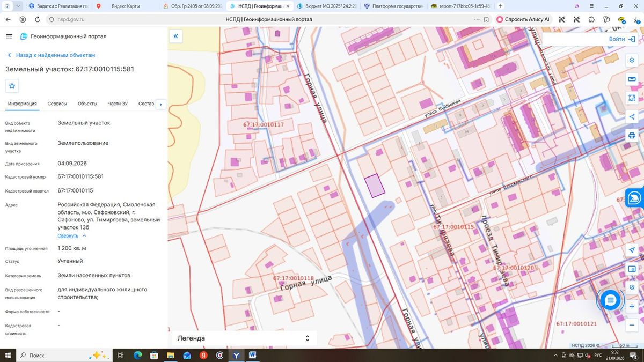Bookmark this page in the browser
The height and width of the screenshot is (362, 644).
(x=486, y=19)
